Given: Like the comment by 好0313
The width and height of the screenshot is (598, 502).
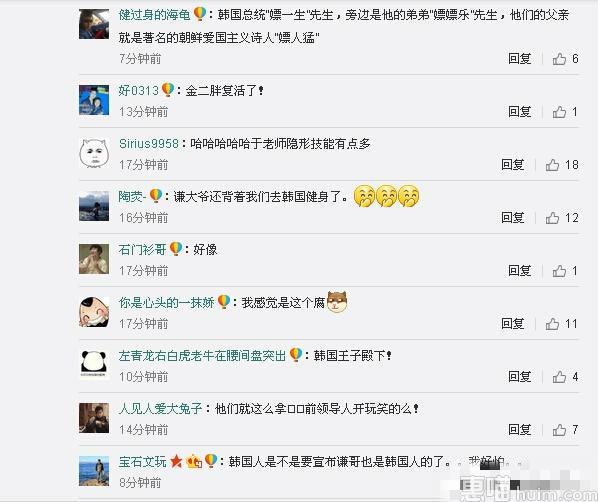Looking at the screenshot, I should (x=565, y=112).
